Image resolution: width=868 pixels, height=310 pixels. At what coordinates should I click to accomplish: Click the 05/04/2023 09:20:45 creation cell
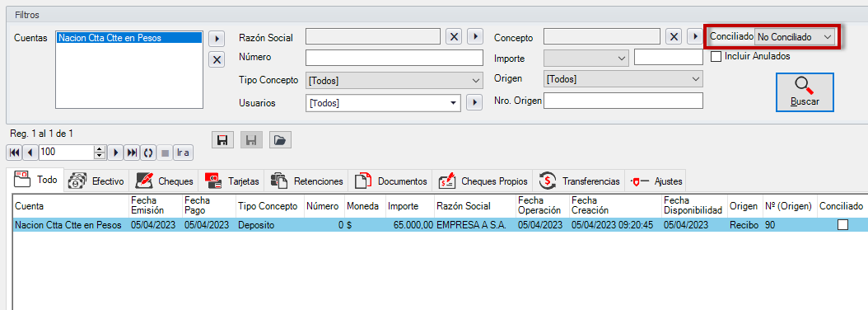[615, 225]
